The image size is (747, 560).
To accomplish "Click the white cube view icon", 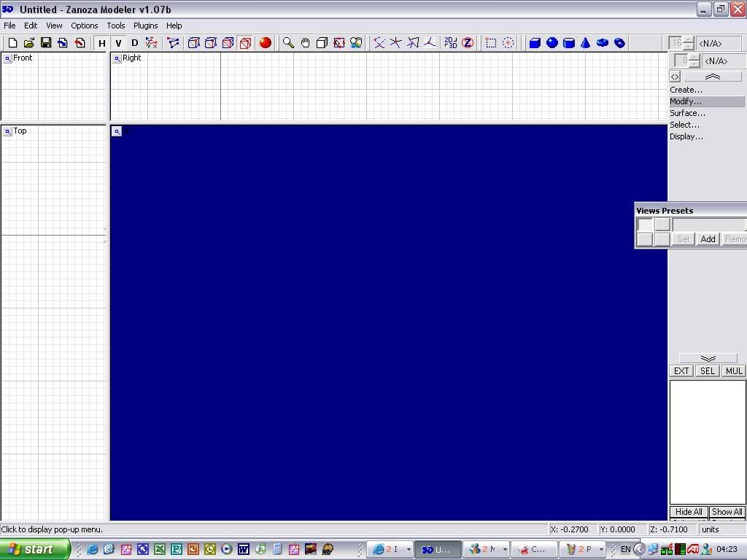I will click(x=322, y=43).
